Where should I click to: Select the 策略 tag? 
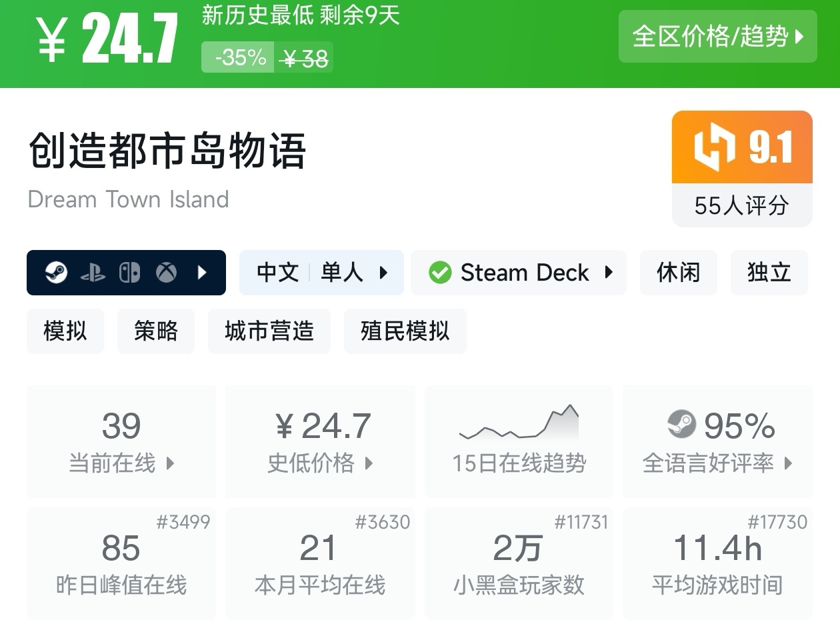click(156, 331)
